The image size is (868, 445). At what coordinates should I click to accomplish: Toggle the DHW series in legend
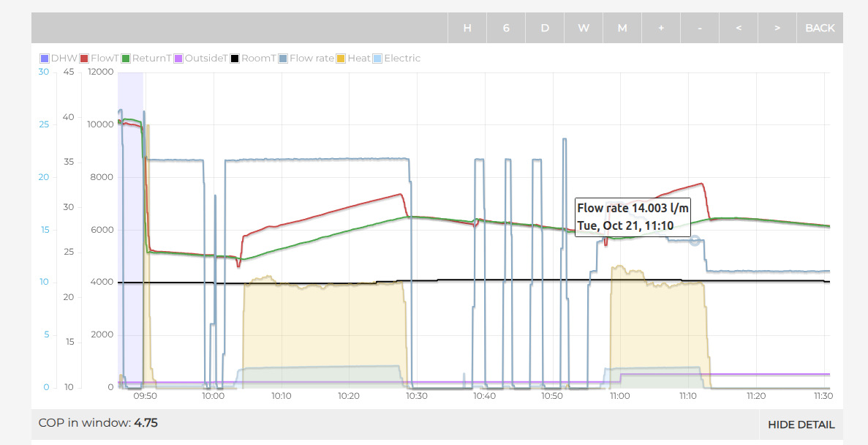[59, 59]
